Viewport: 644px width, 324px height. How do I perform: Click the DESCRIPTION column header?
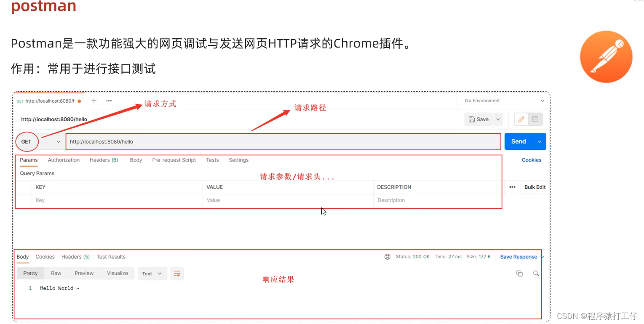394,187
